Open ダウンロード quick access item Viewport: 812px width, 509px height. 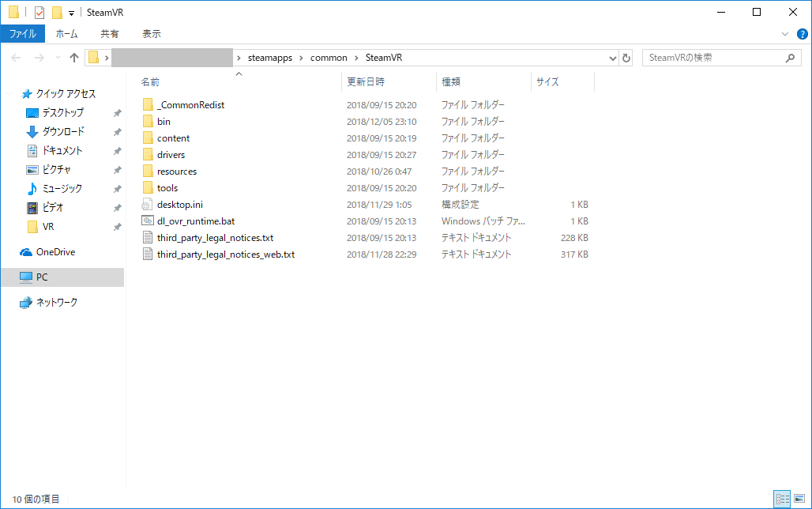(x=63, y=132)
